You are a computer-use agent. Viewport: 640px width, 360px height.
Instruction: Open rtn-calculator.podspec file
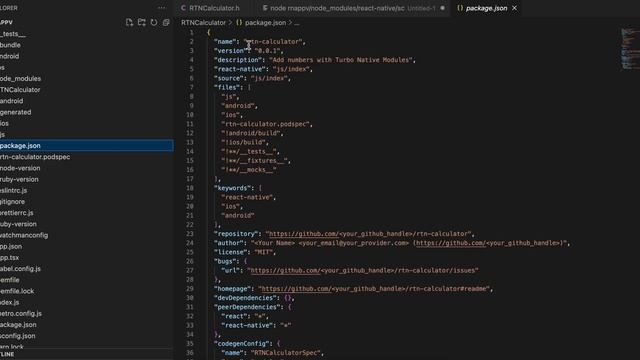point(87,157)
